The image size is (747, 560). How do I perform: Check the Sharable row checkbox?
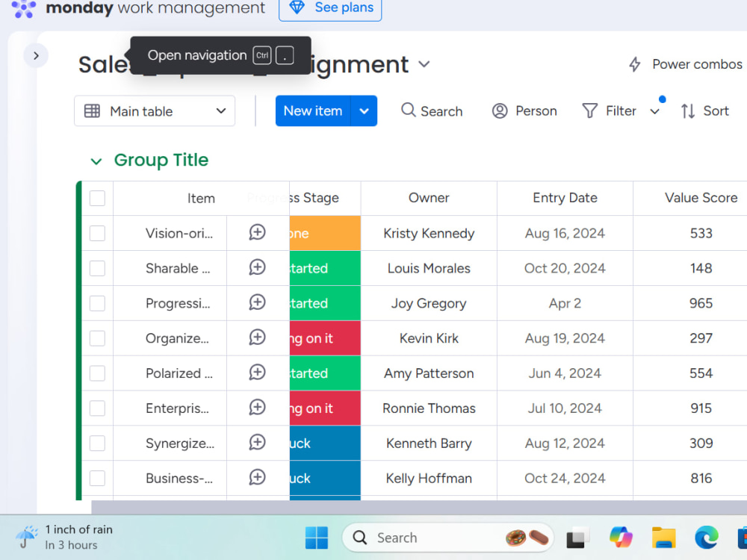(x=97, y=268)
